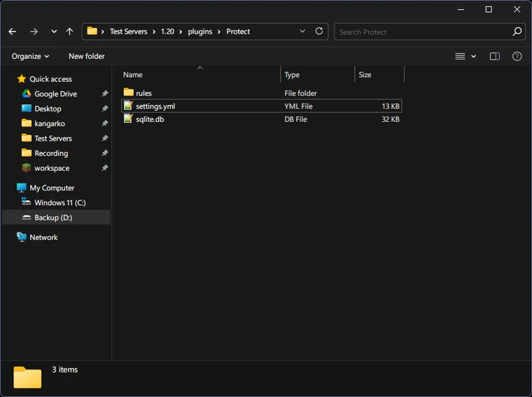Open My Computer in the sidebar
This screenshot has width=532, height=397.
52,188
